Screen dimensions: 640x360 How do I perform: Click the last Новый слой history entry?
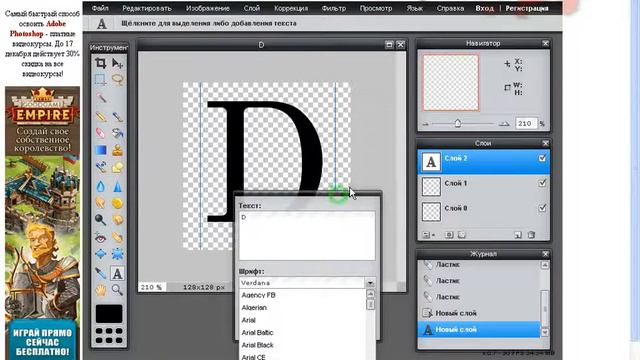point(479,329)
